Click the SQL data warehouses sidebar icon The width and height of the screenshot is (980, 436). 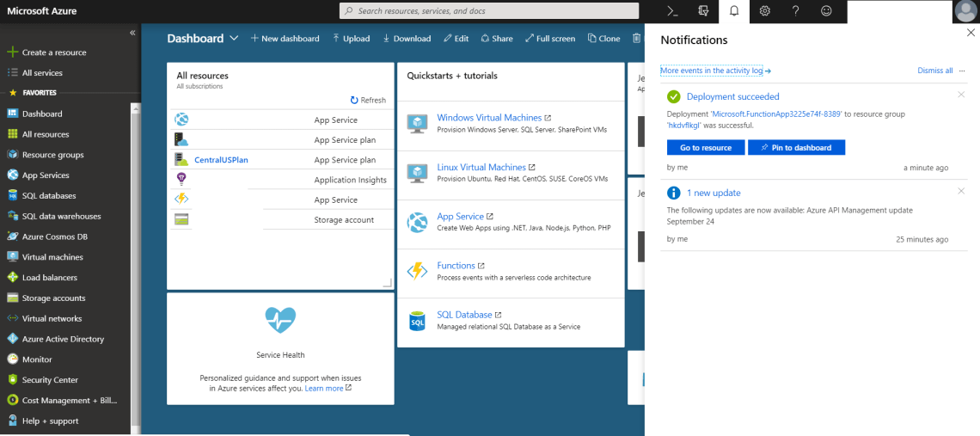pos(12,216)
